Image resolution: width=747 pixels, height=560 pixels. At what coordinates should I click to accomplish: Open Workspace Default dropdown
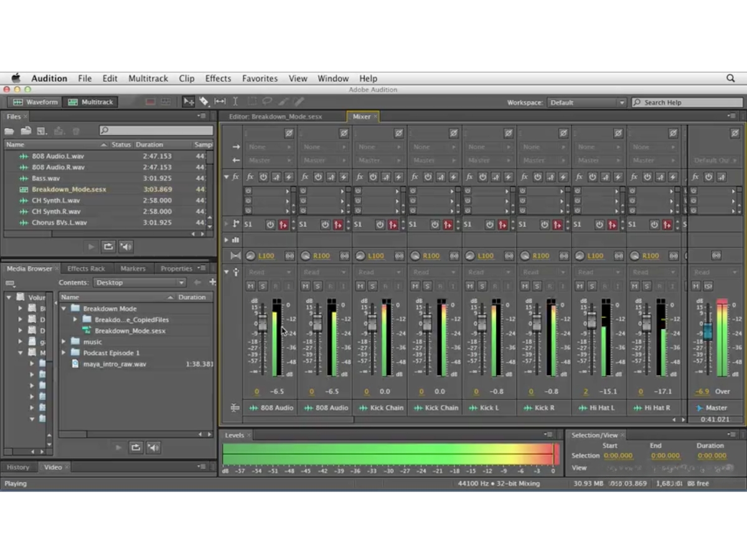[586, 102]
